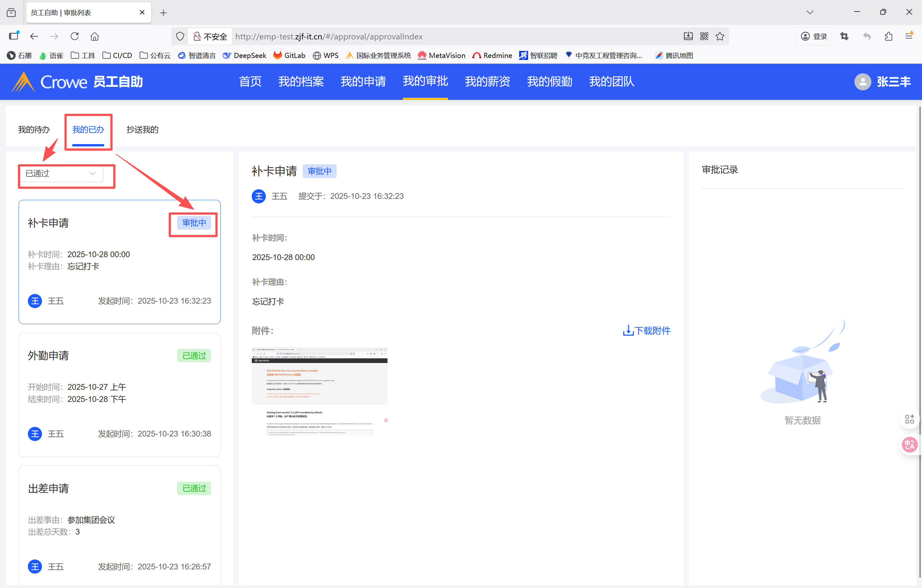Open the tab list chevron dropdown
The width and height of the screenshot is (922, 588).
coord(810,12)
